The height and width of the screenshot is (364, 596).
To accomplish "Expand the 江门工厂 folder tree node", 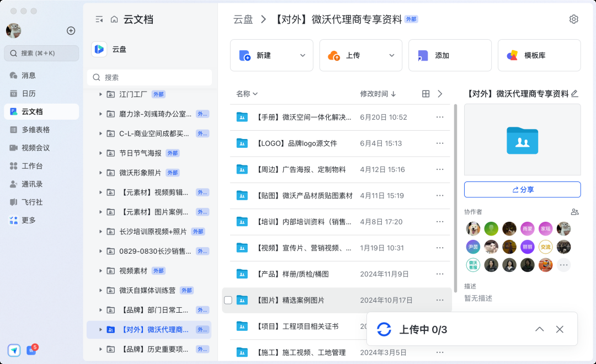I will click(x=100, y=94).
